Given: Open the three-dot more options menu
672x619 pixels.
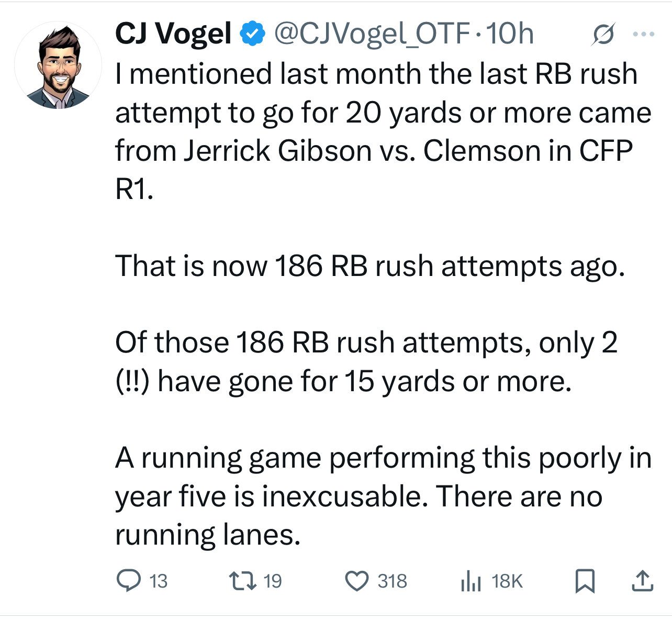Looking at the screenshot, I should 643,35.
